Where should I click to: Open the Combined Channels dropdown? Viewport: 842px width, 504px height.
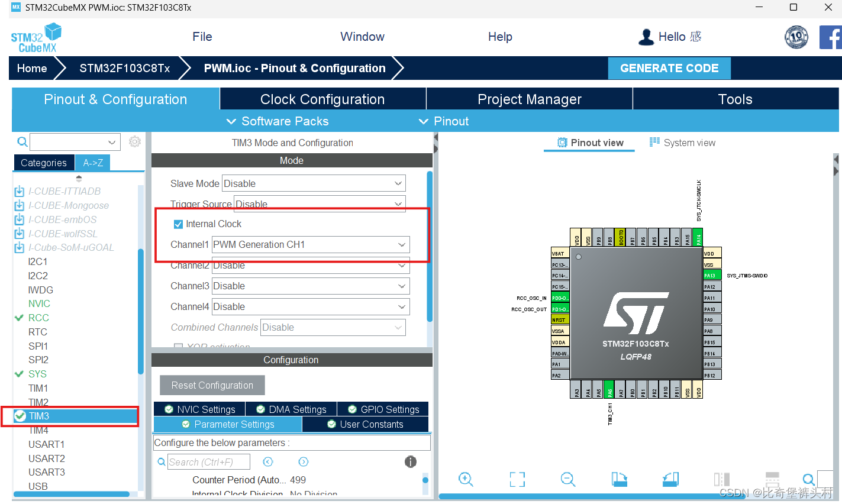click(333, 327)
